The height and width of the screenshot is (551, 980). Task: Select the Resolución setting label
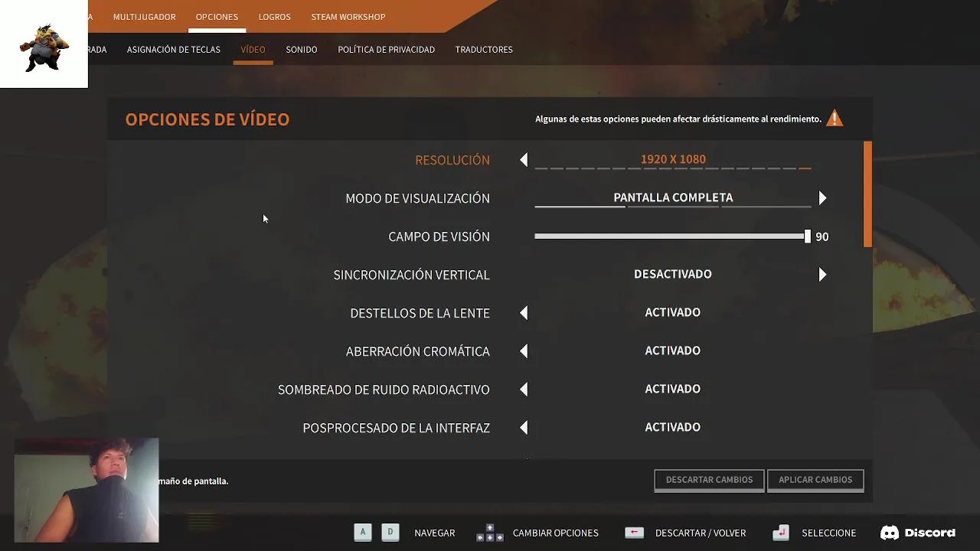(452, 160)
